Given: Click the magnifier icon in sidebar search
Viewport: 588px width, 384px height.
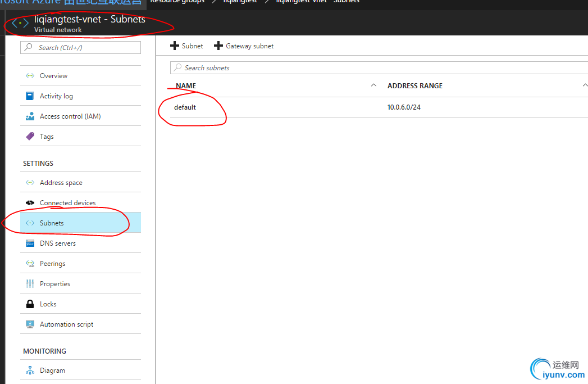Looking at the screenshot, I should tap(28, 47).
